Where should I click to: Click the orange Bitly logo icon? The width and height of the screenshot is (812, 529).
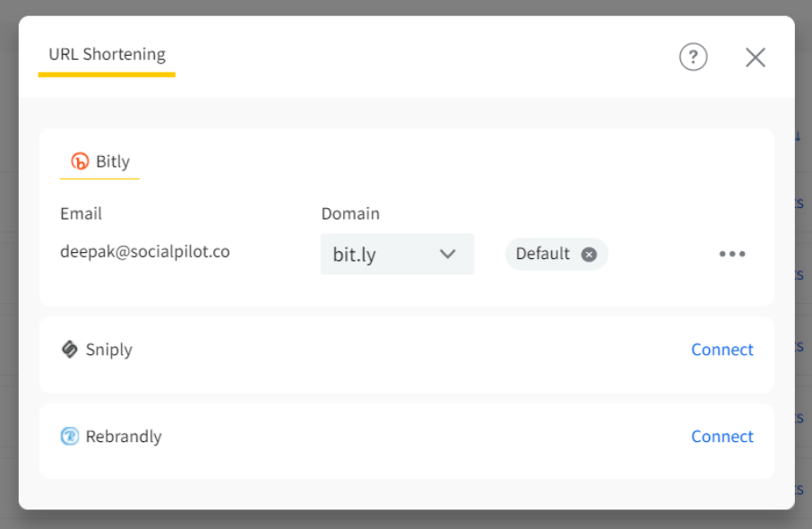80,161
